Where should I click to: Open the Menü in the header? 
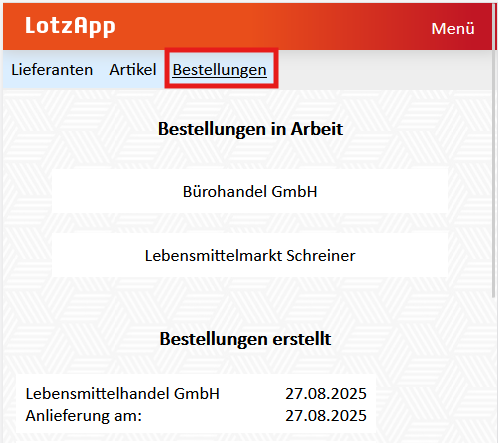pos(453,28)
